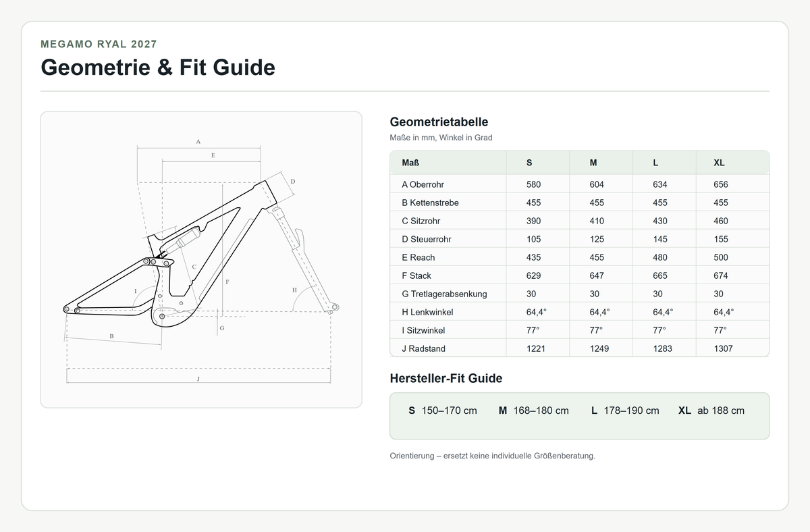Click the Steuerrohr value 125
This screenshot has height=532, width=810.
[x=597, y=239]
